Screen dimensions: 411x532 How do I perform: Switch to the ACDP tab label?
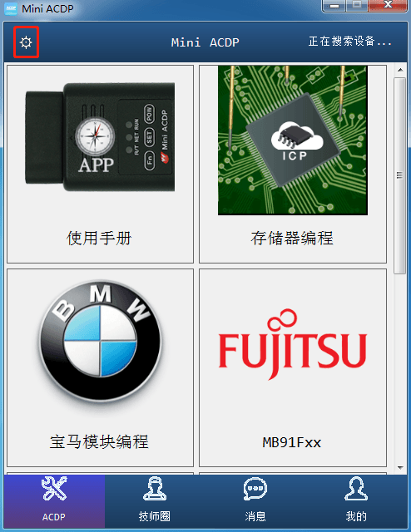tap(54, 517)
